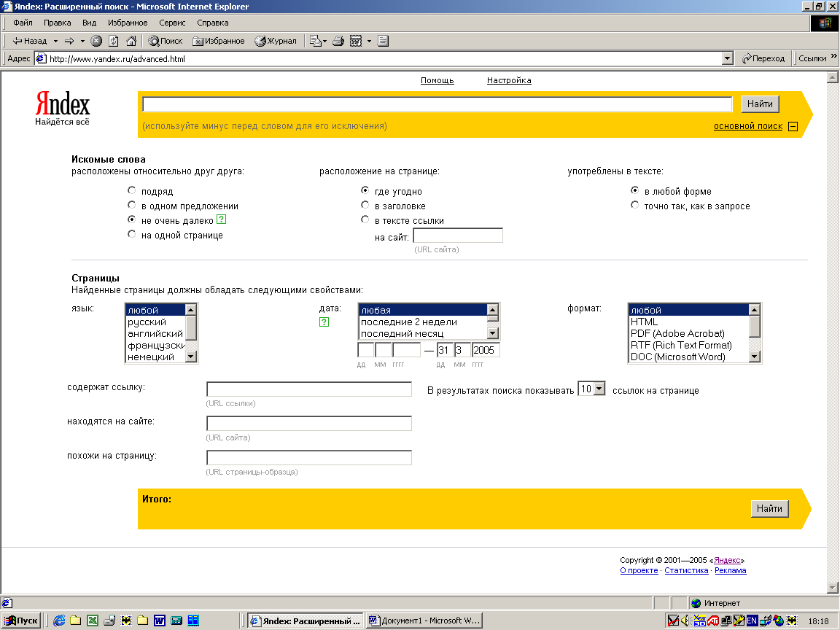Click the bottom Найти button in Итого bar
The width and height of the screenshot is (840, 630).
click(769, 508)
